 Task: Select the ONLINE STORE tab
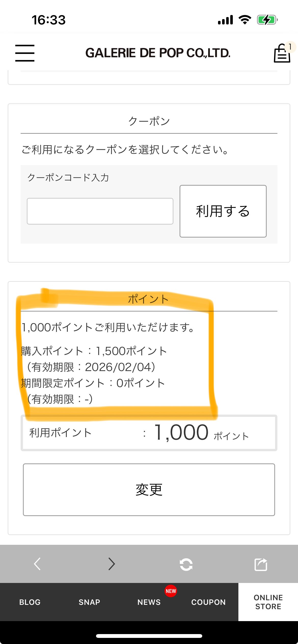pyautogui.click(x=268, y=602)
